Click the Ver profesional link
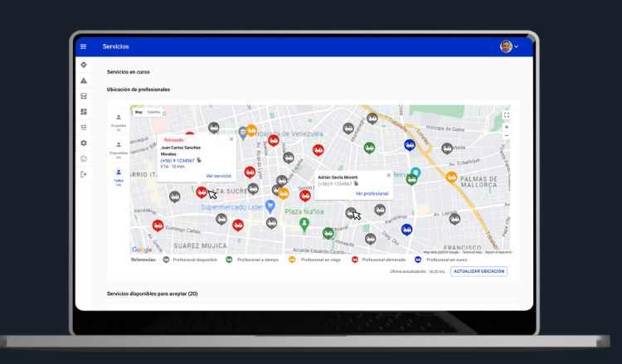 tap(372, 193)
